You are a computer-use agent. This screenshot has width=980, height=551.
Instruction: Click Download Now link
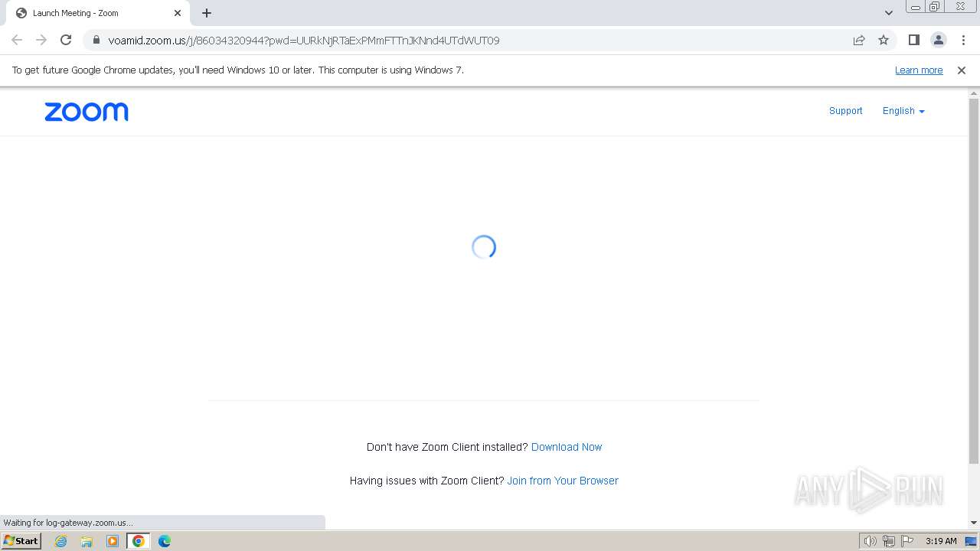click(x=567, y=447)
